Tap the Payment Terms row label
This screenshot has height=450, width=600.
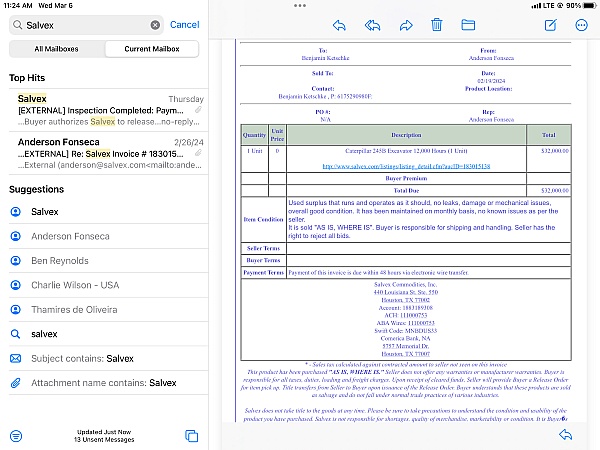pyautogui.click(x=264, y=272)
